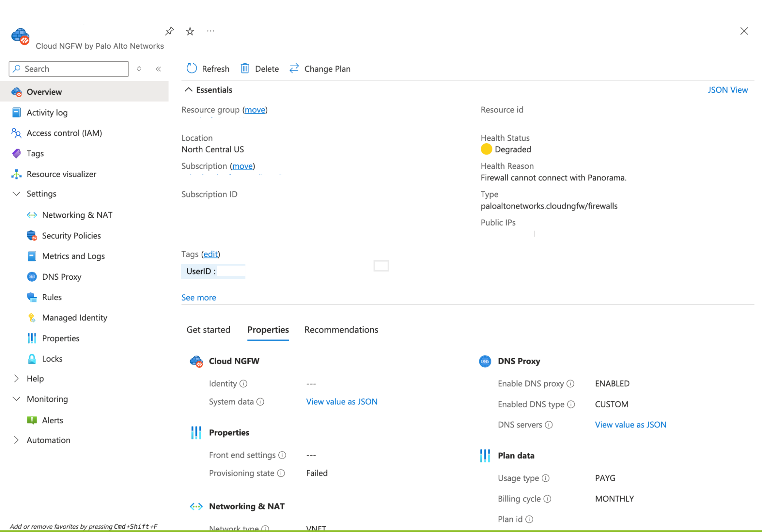
Task: Open the Managed Identity settings
Action: [74, 317]
